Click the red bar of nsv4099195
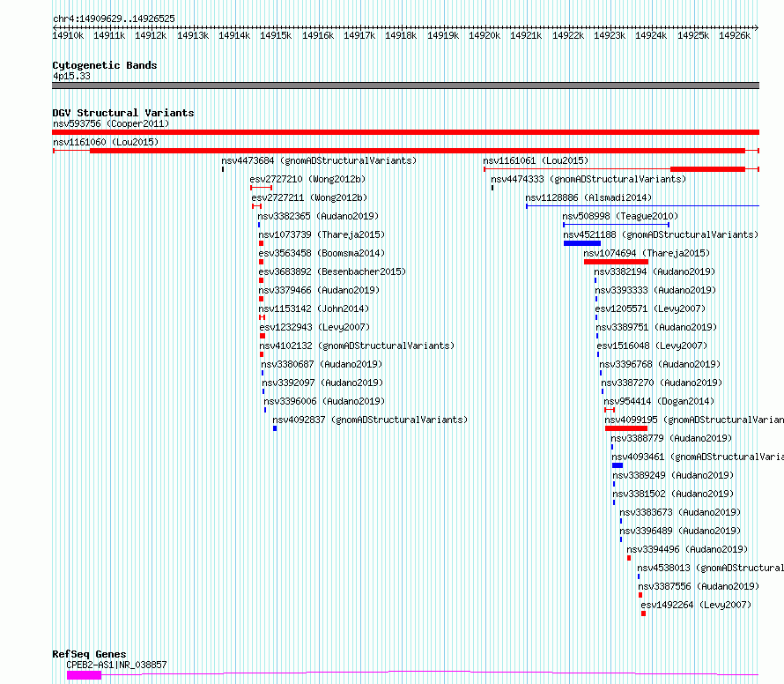The width and height of the screenshot is (784, 684). click(626, 428)
